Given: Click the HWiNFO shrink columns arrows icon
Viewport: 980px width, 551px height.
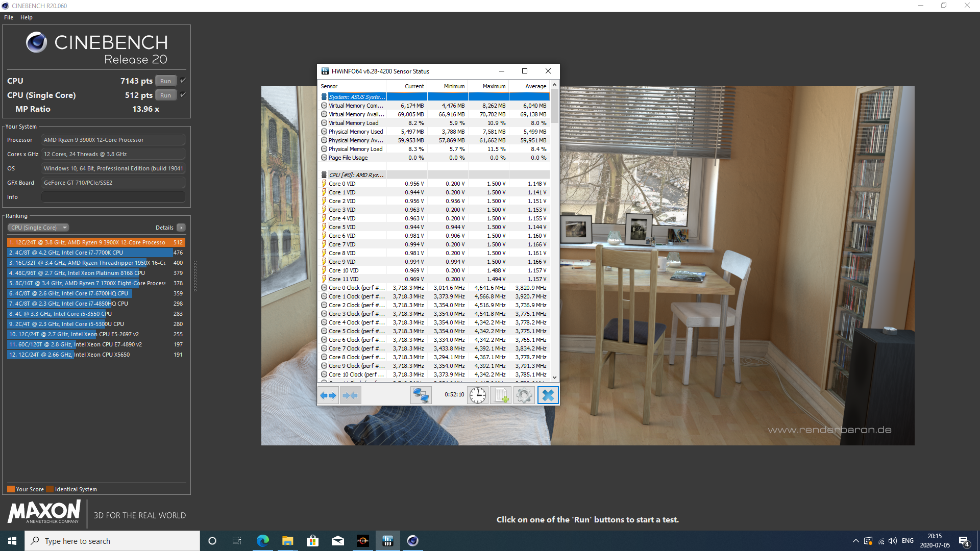Looking at the screenshot, I should coord(351,395).
